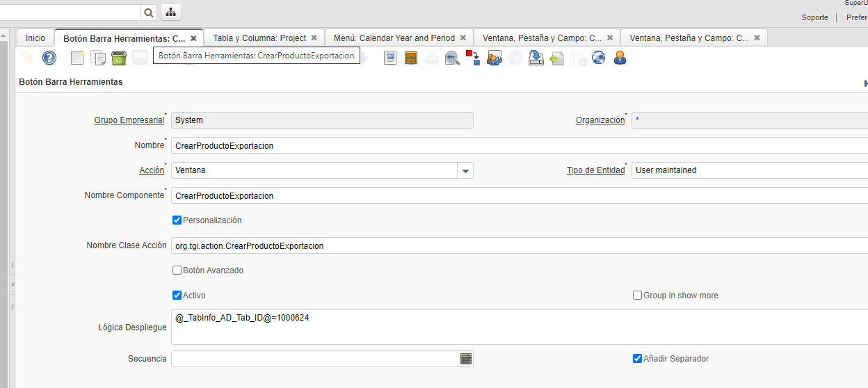The width and height of the screenshot is (868, 388).
Task: Click the Help question mark icon
Action: coord(49,58)
